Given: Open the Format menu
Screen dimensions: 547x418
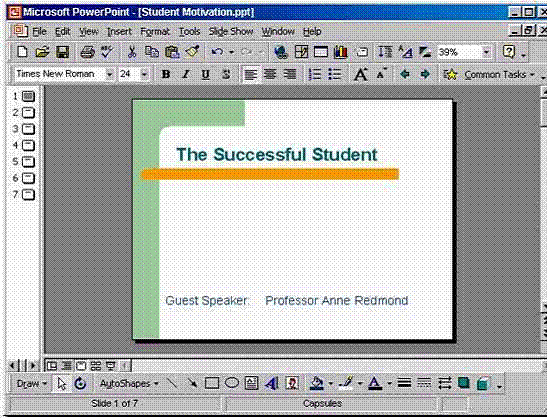Looking at the screenshot, I should coord(155,31).
